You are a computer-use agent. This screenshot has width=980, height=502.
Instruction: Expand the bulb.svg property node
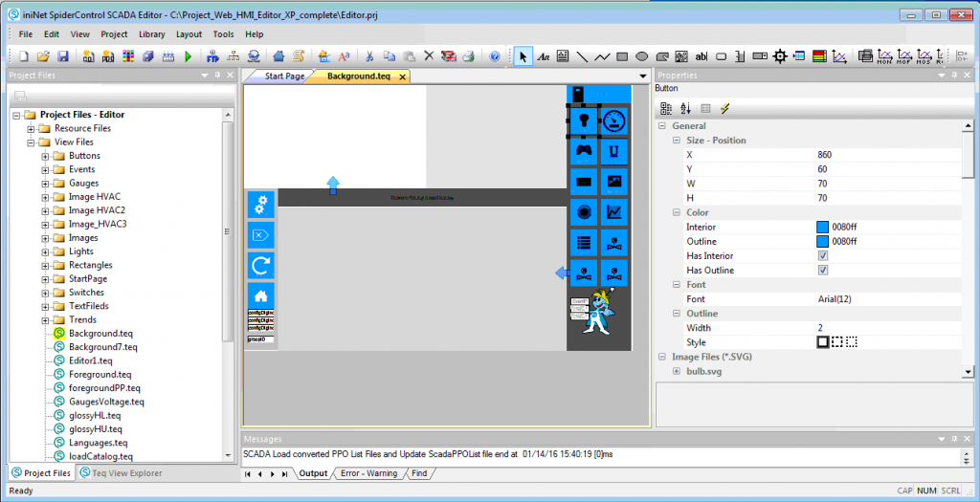(x=677, y=371)
